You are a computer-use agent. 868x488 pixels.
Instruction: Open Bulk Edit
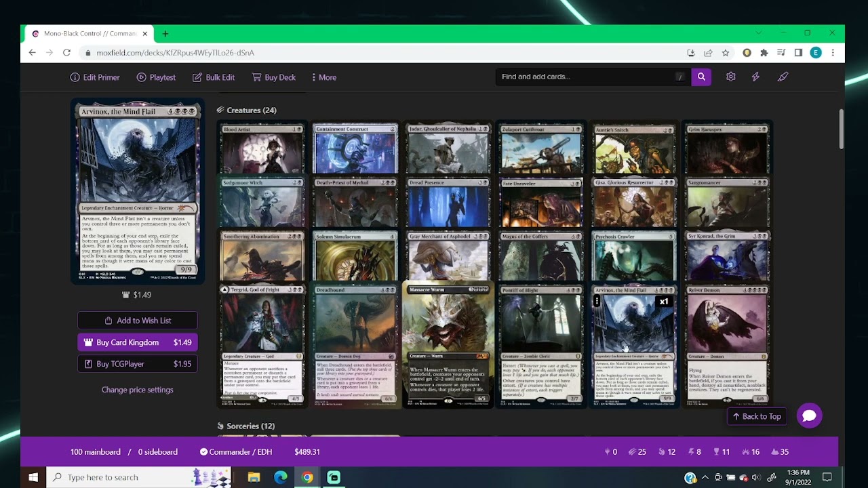pyautogui.click(x=213, y=77)
